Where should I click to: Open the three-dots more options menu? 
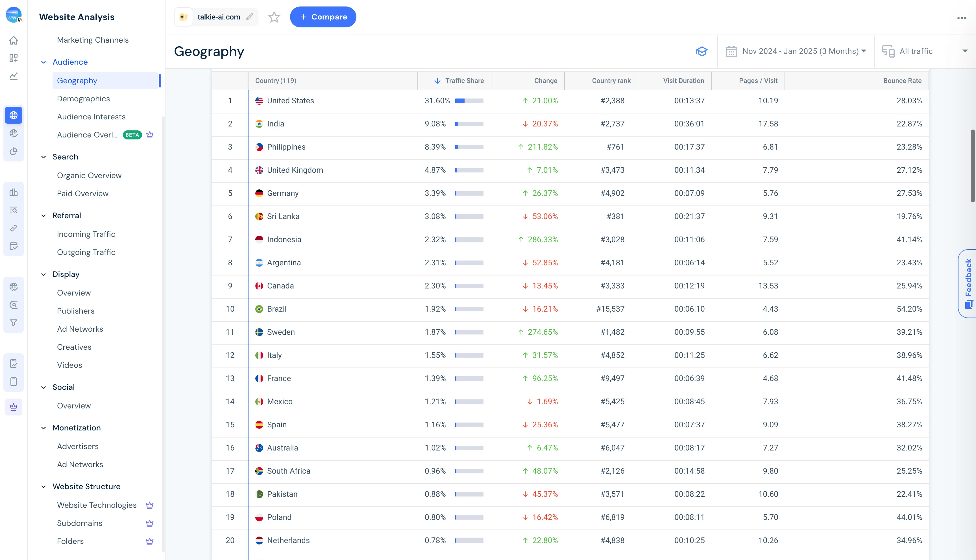coord(961,18)
